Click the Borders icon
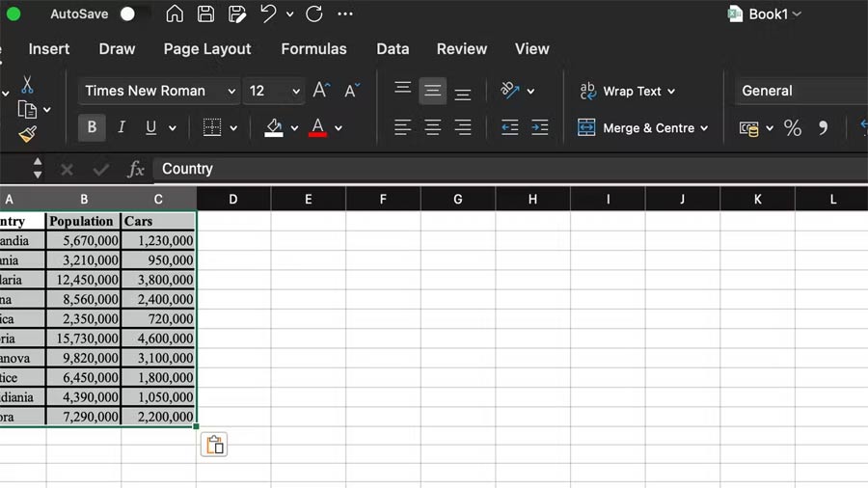The height and width of the screenshot is (488, 868). 211,127
